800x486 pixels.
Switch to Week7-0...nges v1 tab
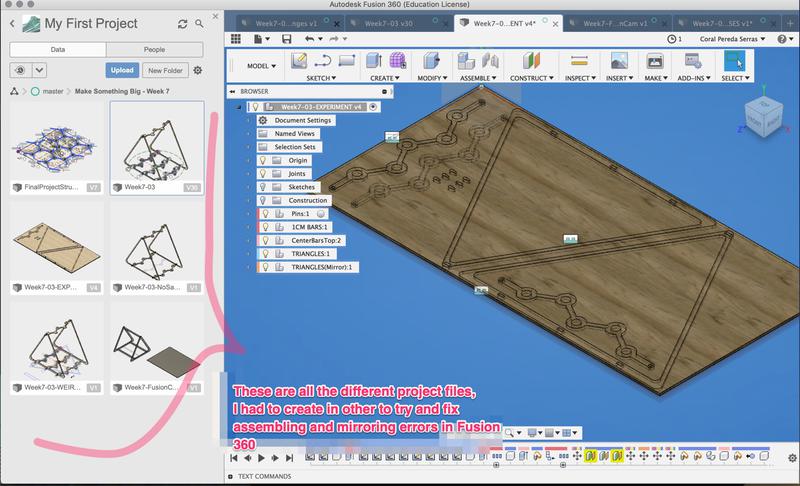286,23
